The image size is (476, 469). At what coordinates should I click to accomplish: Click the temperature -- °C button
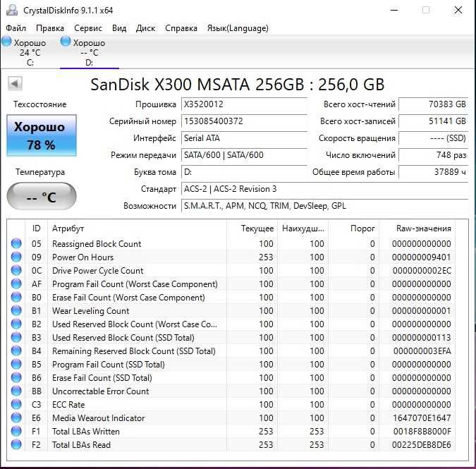pos(42,196)
